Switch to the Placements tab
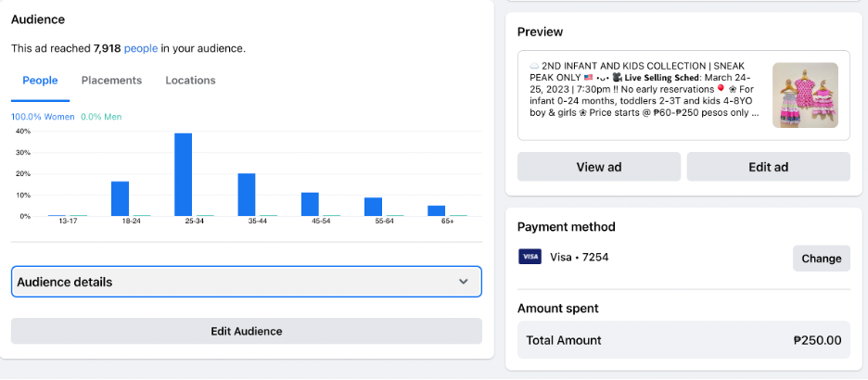 111,81
